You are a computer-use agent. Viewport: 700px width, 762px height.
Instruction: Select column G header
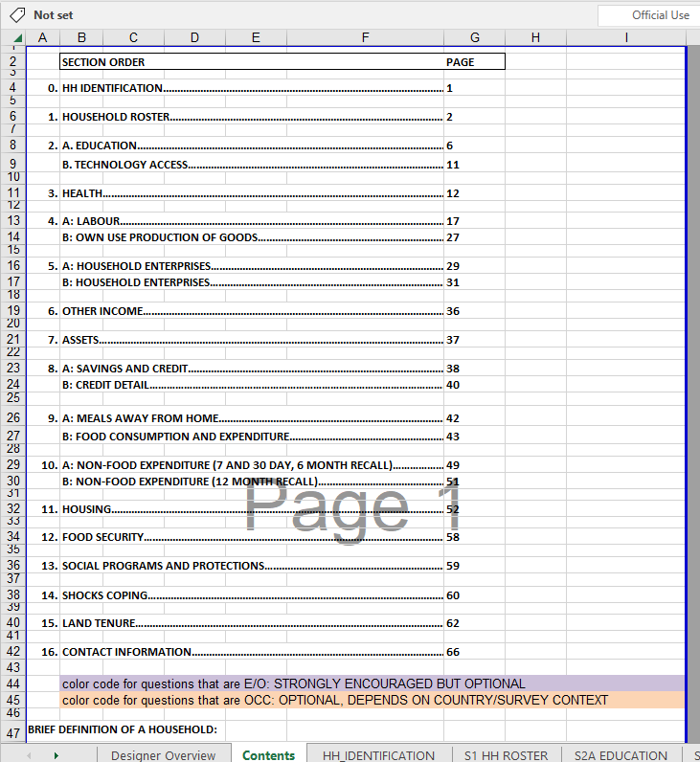[475, 37]
